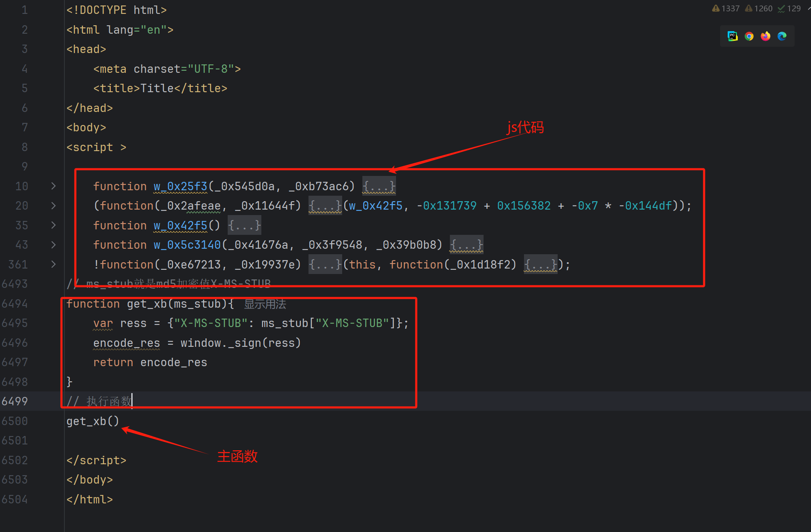Viewport: 811px width, 532px height.
Task: Click line number 6500 in gutter
Action: pos(15,421)
